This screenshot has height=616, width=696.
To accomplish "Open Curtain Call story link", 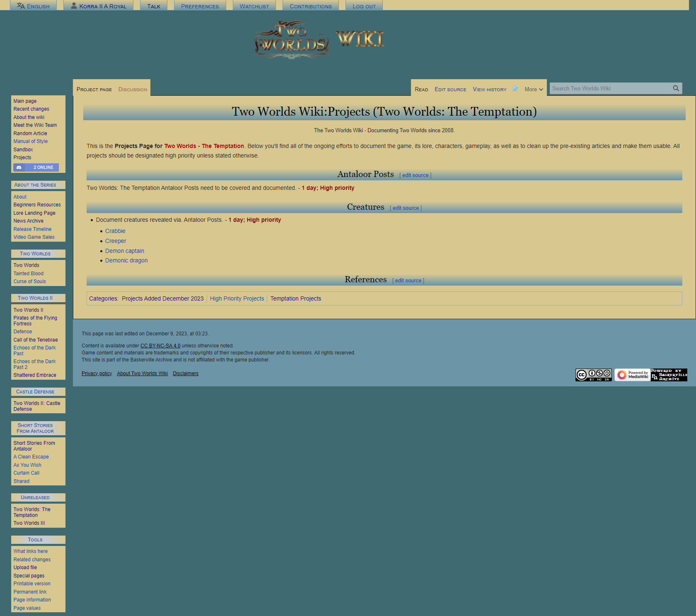I will coord(27,473).
